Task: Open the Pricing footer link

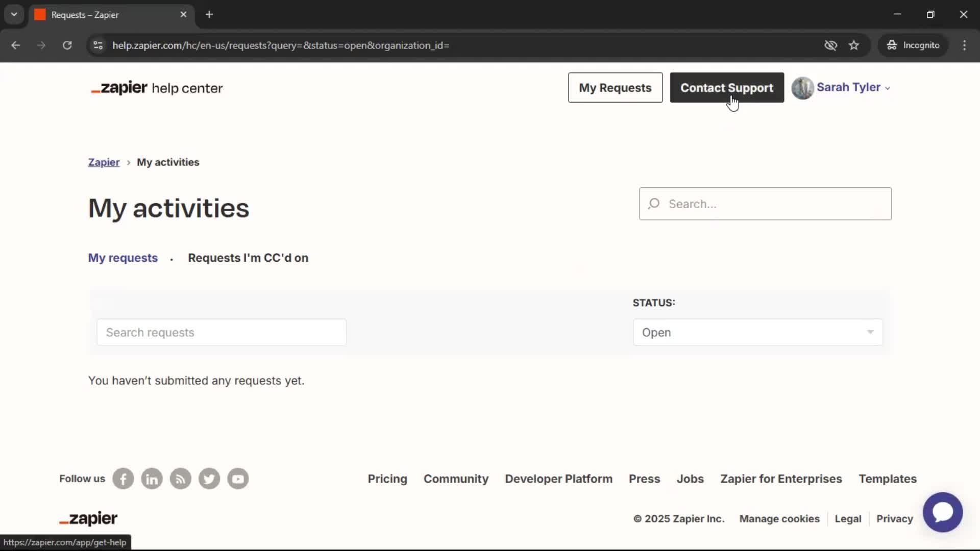Action: pos(387,479)
